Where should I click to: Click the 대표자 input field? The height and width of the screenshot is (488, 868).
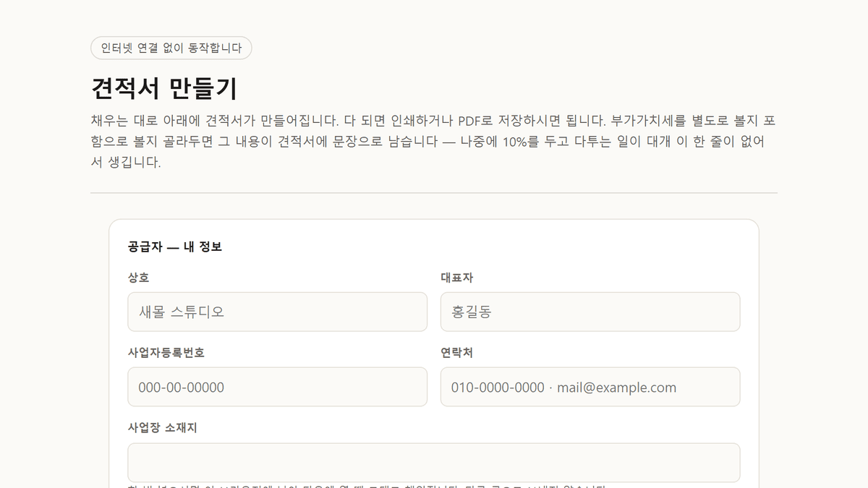pos(590,312)
